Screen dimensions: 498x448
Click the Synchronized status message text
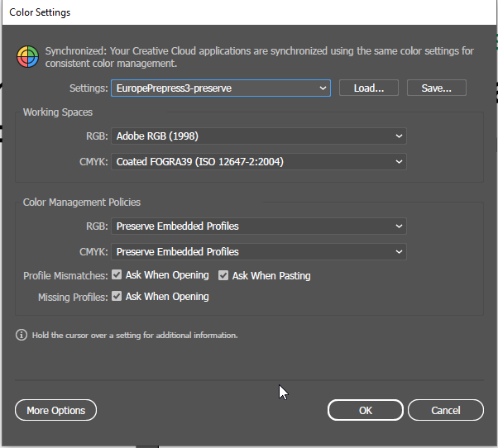pos(259,56)
